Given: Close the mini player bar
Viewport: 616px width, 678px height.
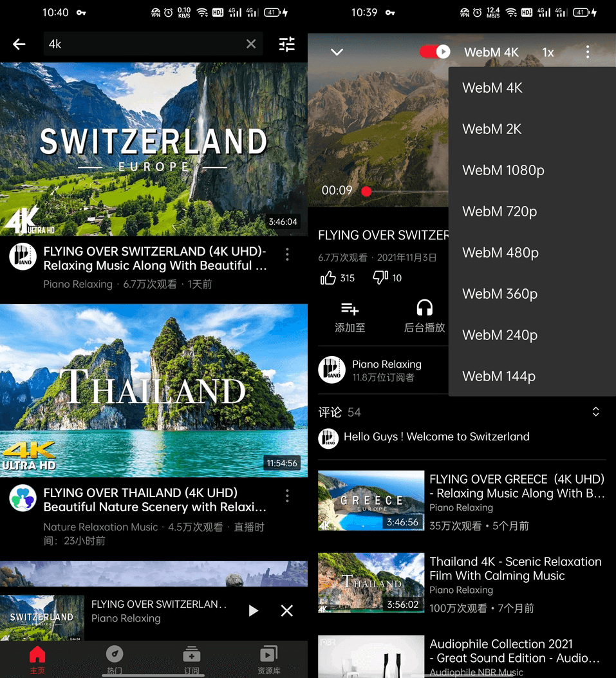Looking at the screenshot, I should coord(287,610).
